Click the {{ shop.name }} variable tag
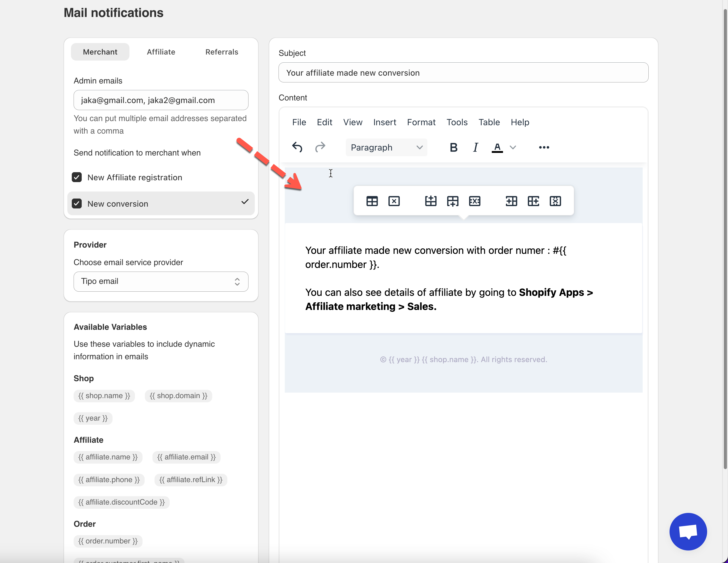This screenshot has width=728, height=563. coord(104,396)
